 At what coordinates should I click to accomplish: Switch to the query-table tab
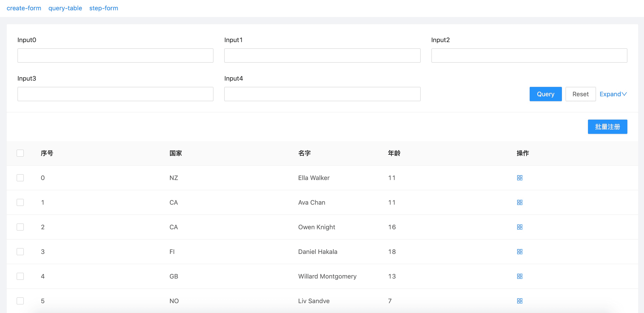65,8
